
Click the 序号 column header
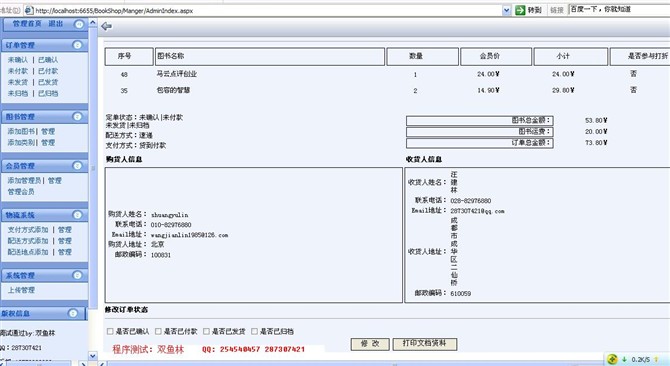[x=129, y=56]
